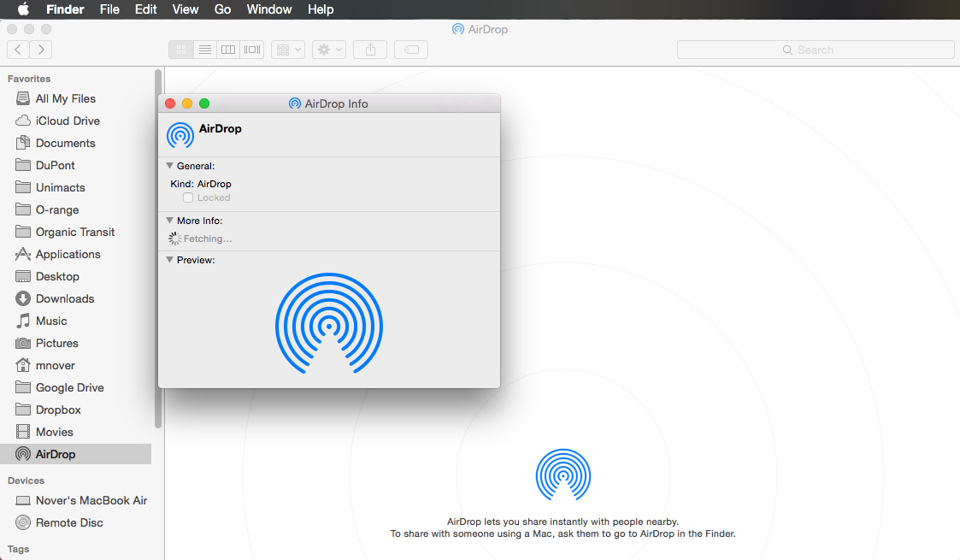The height and width of the screenshot is (560, 960).
Task: Go back with the back arrow
Action: coord(18,50)
